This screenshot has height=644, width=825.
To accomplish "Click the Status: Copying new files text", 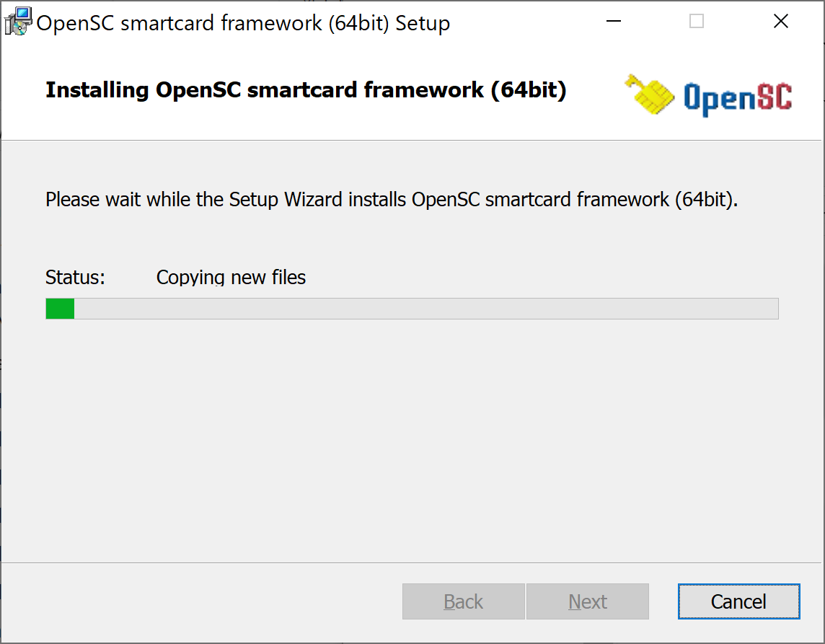I will point(175,277).
